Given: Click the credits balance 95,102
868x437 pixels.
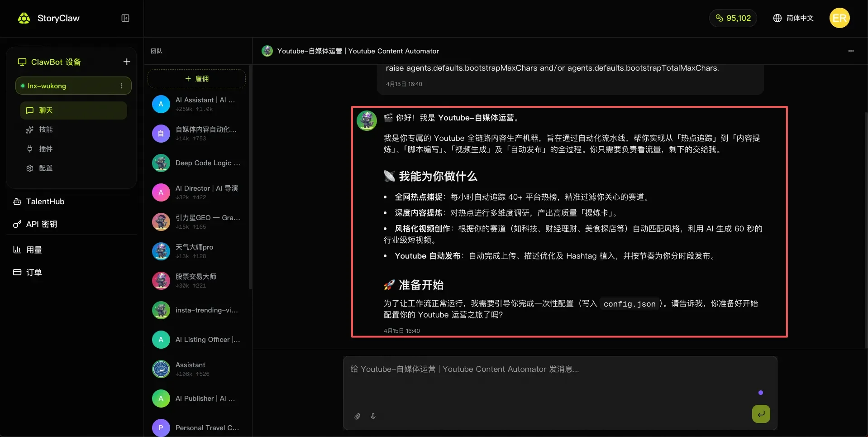Looking at the screenshot, I should coord(733,18).
